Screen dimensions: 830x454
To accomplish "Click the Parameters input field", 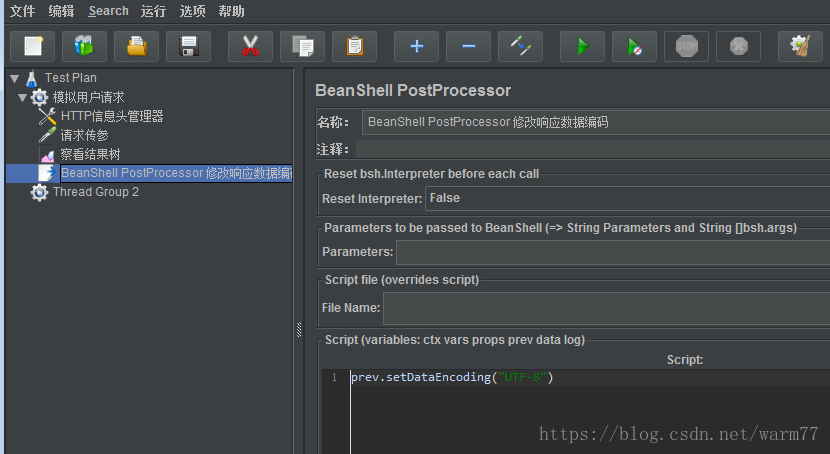I will [x=613, y=252].
